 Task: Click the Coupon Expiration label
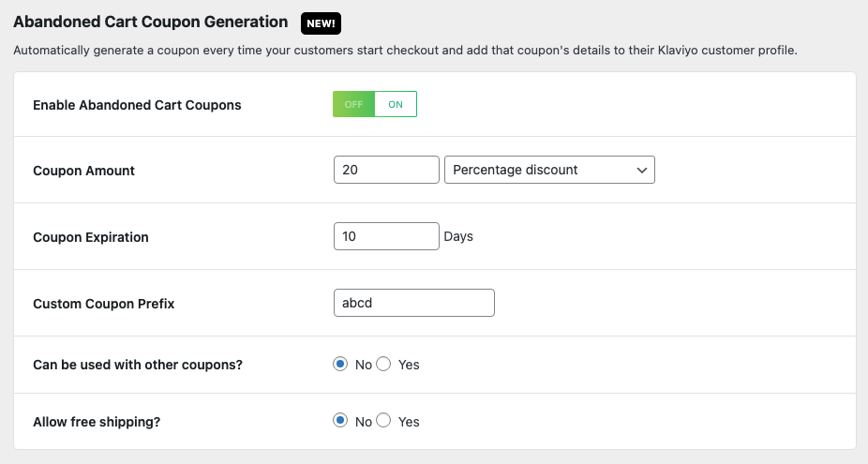click(x=91, y=237)
